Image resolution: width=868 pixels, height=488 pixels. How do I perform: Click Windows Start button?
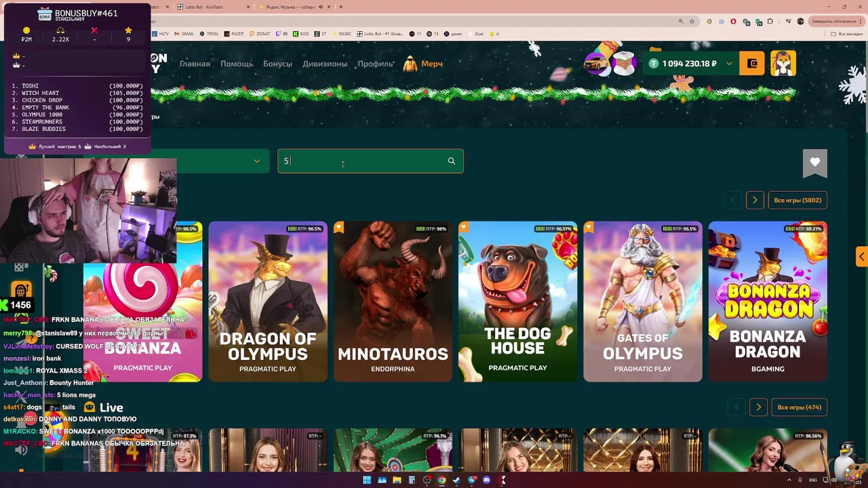(x=367, y=481)
